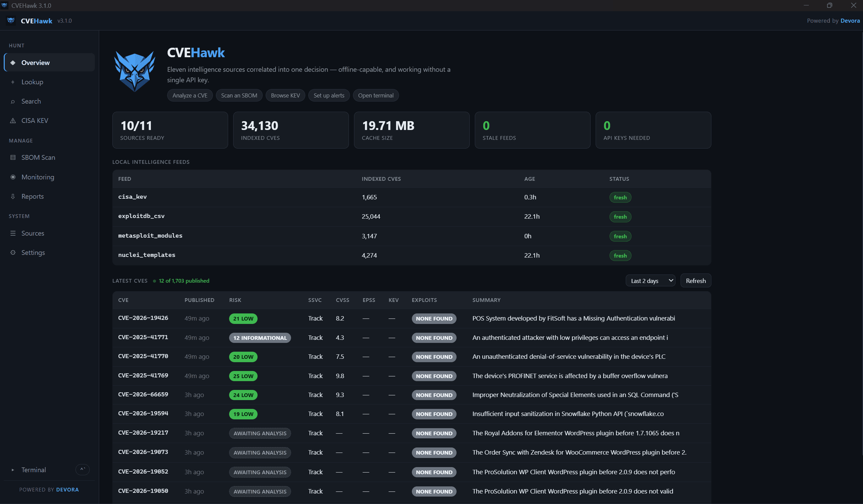
Task: Click the Browse KEV button
Action: pyautogui.click(x=285, y=95)
